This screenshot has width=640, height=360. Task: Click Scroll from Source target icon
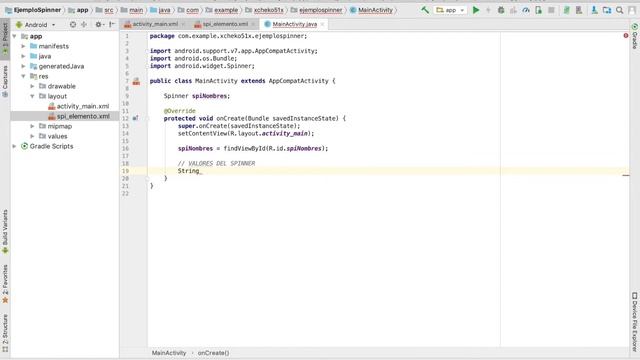[x=73, y=25]
